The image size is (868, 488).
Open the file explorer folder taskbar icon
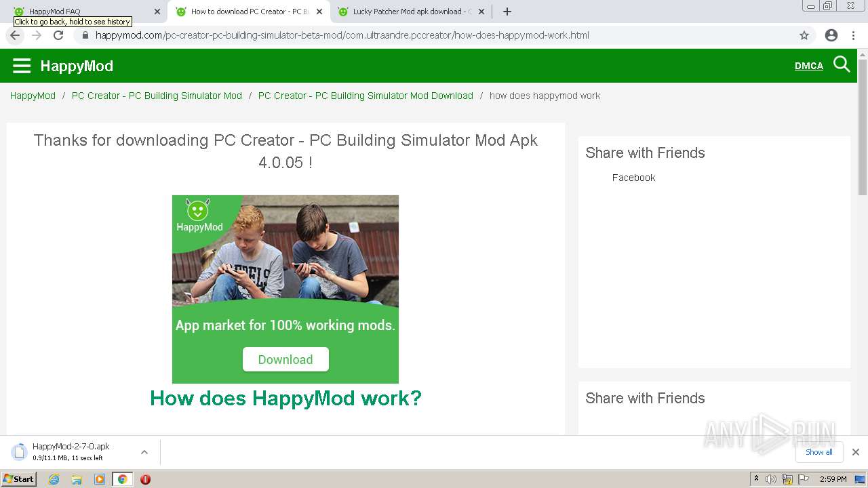click(x=77, y=479)
